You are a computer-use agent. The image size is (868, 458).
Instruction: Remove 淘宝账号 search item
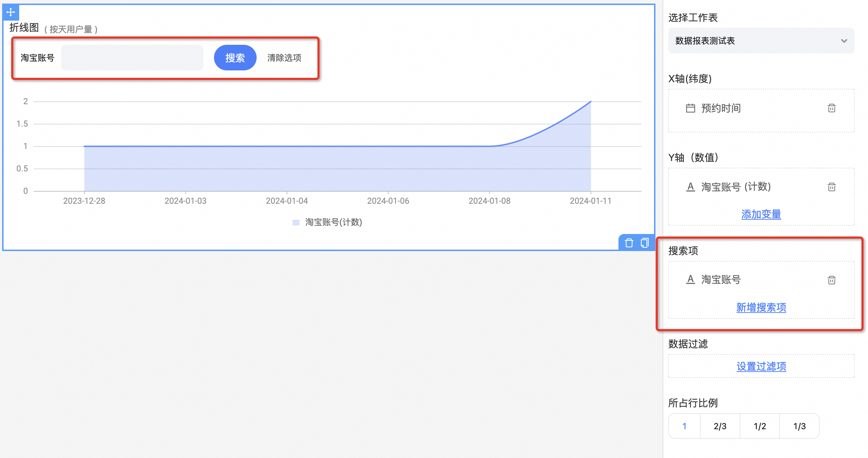tap(831, 280)
